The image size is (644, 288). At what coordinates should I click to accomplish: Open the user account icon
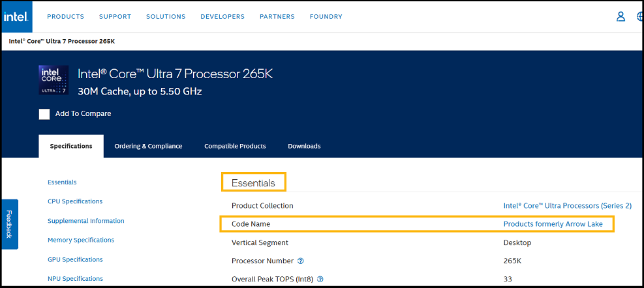621,17
